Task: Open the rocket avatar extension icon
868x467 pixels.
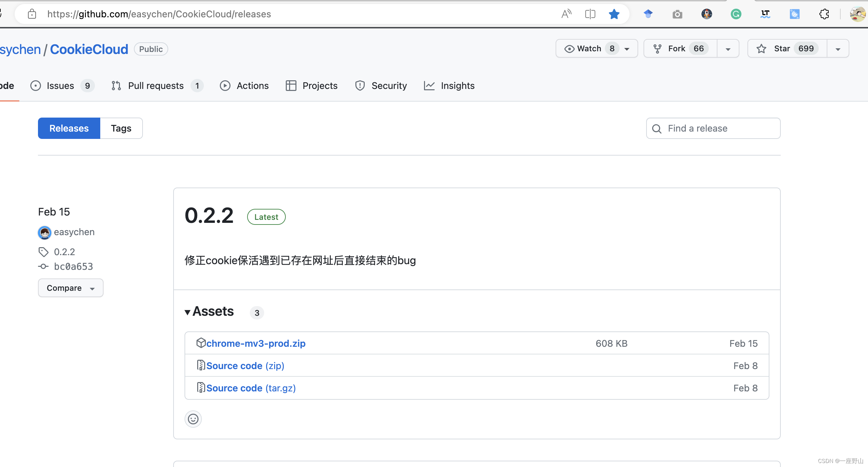Action: [x=706, y=14]
